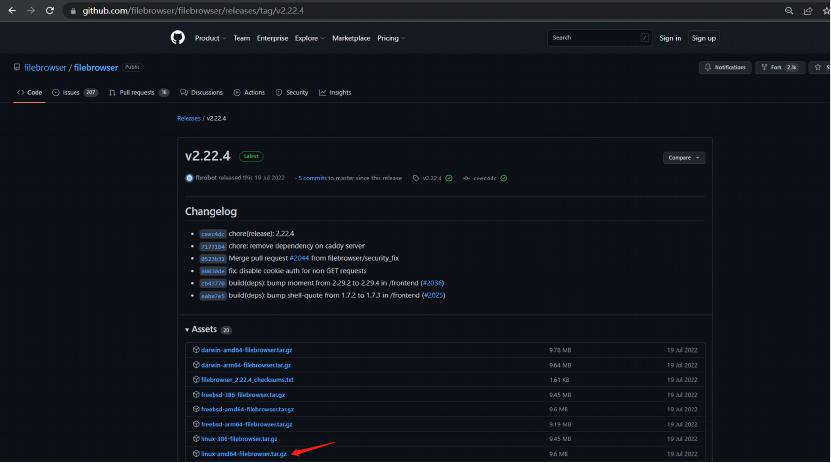Open the Enterprise page link
Viewport: 831px width, 463px height.
pyautogui.click(x=272, y=38)
